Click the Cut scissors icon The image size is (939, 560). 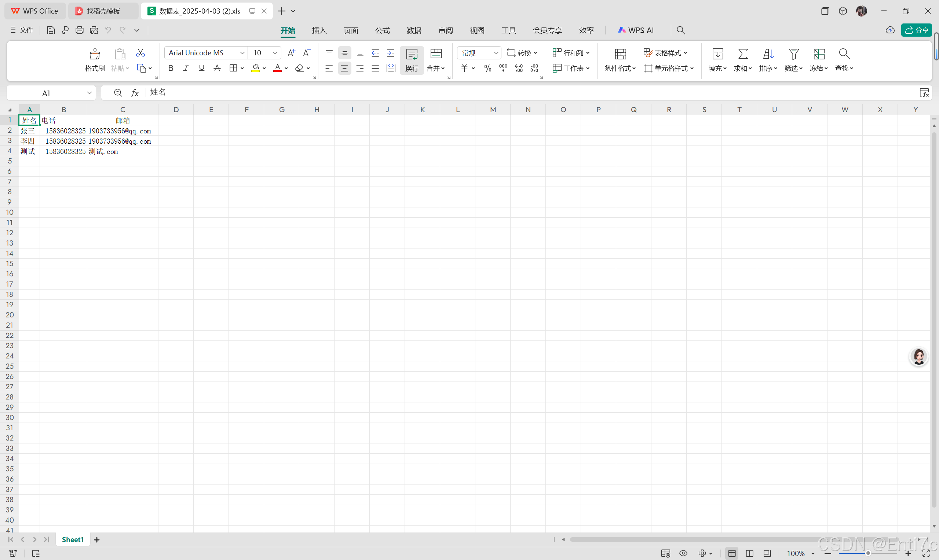[x=140, y=53]
